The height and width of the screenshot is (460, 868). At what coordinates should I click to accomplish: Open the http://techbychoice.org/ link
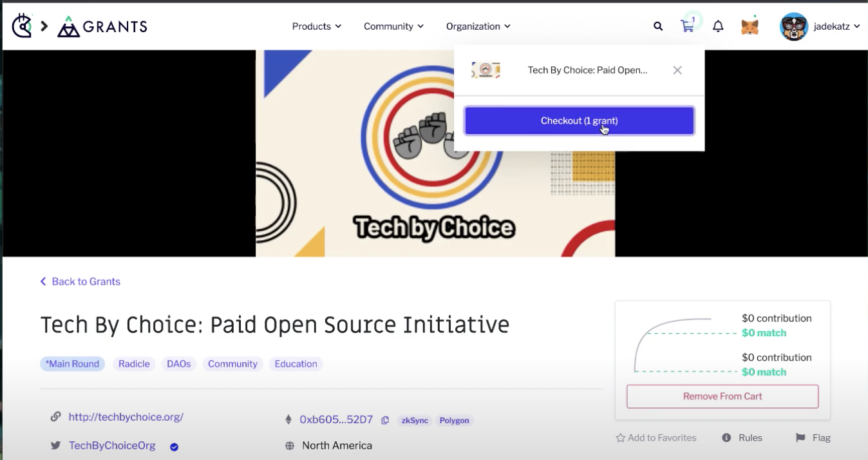(x=126, y=417)
